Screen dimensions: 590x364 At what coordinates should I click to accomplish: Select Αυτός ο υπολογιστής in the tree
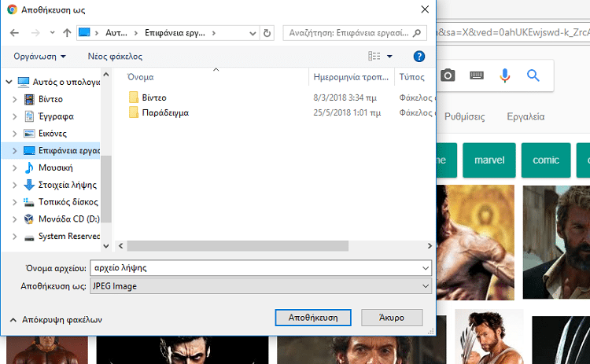click(x=66, y=82)
